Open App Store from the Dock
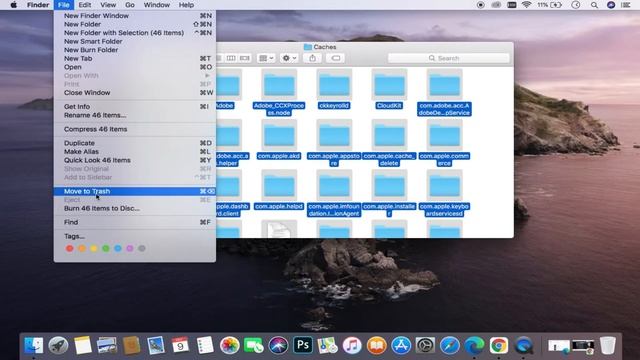This screenshot has width=640, height=360. point(401,345)
